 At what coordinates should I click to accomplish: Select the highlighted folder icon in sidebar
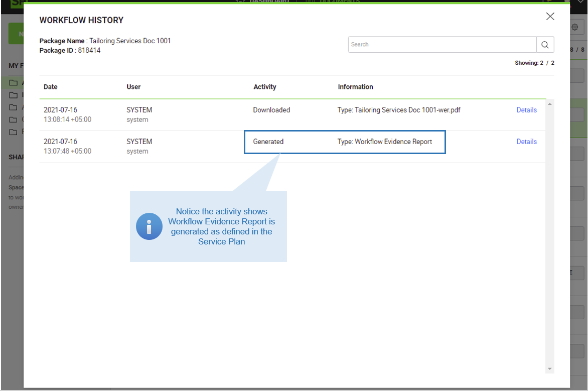(x=14, y=83)
